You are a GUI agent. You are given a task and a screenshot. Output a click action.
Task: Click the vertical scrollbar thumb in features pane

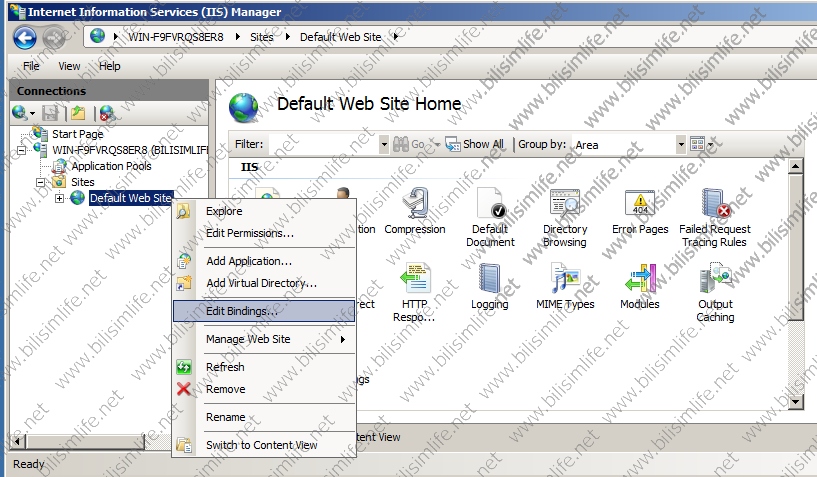pyautogui.click(x=795, y=246)
